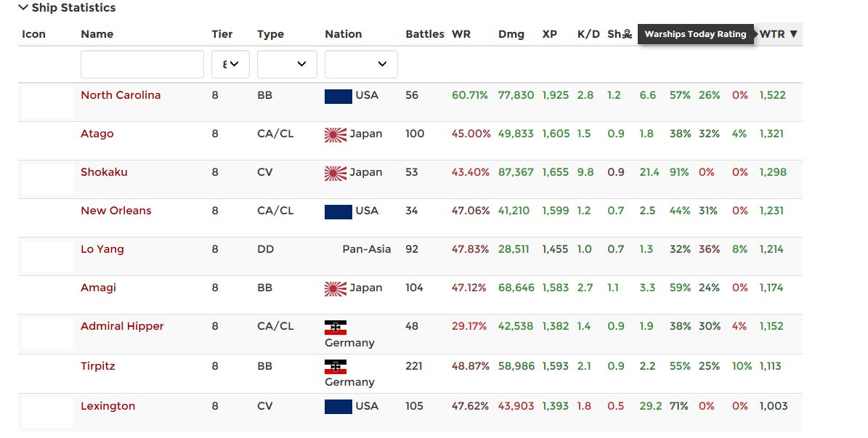Click the USA flag in North Carolina row
The image size is (868, 438).
(x=338, y=96)
